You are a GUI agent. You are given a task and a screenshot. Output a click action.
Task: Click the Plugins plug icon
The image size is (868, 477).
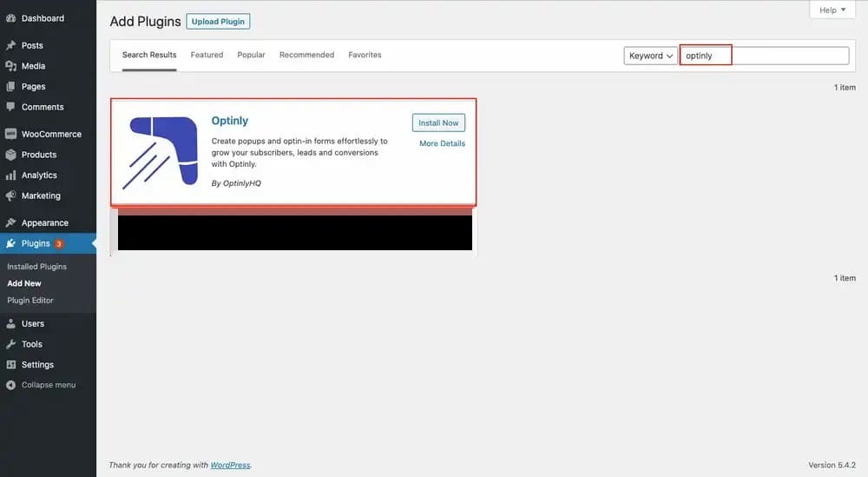[x=10, y=243]
